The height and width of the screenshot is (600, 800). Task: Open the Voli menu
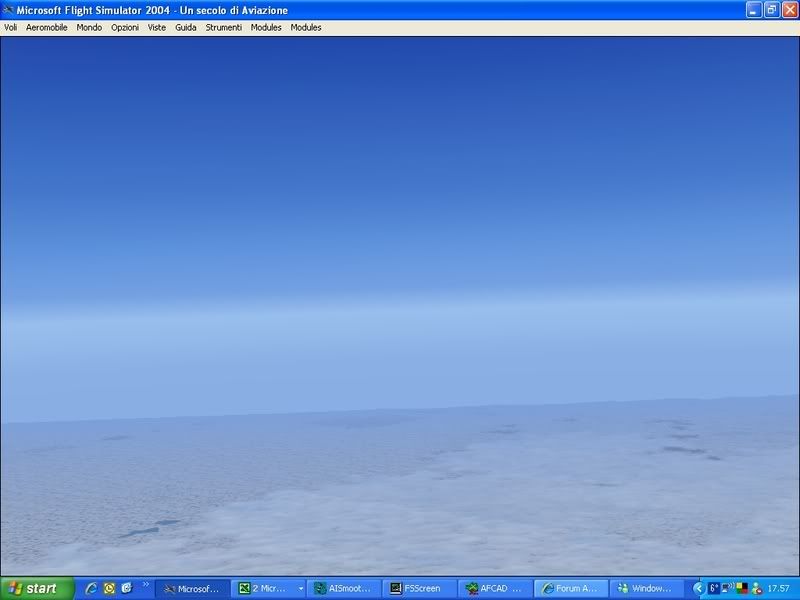tap(10, 28)
